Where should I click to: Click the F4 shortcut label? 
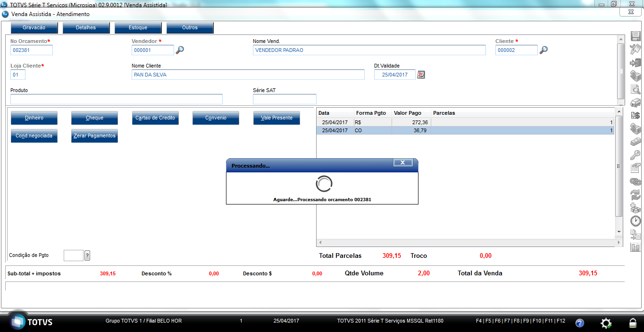click(x=479, y=321)
